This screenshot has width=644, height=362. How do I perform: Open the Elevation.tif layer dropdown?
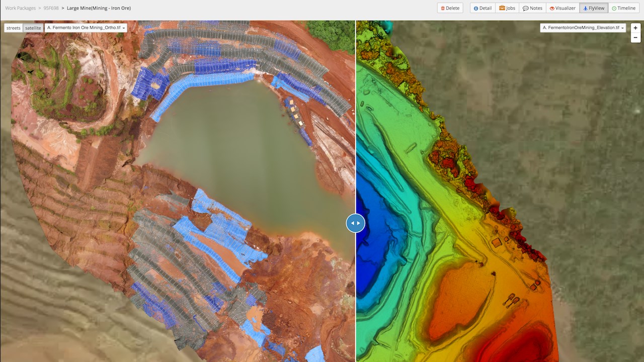(x=583, y=28)
